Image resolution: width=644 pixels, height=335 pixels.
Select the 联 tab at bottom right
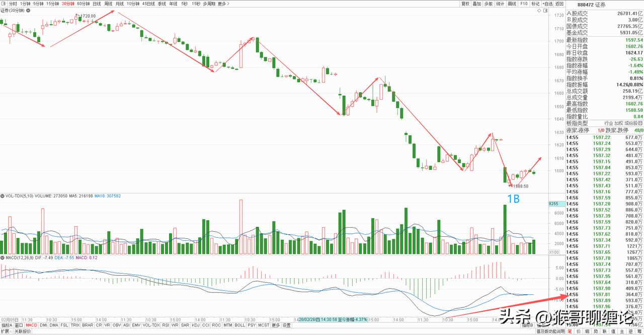tap(604, 331)
